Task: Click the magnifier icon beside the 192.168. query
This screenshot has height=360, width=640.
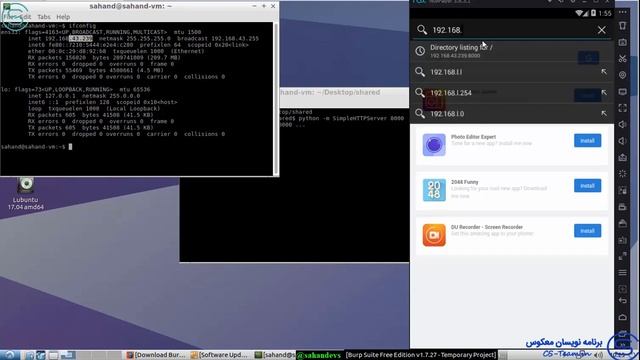Action: [x=422, y=30]
